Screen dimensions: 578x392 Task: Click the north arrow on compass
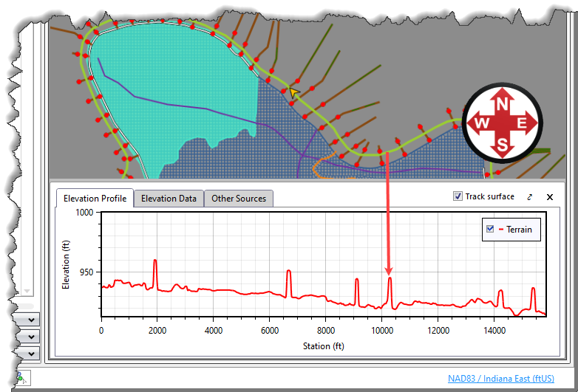coord(503,100)
